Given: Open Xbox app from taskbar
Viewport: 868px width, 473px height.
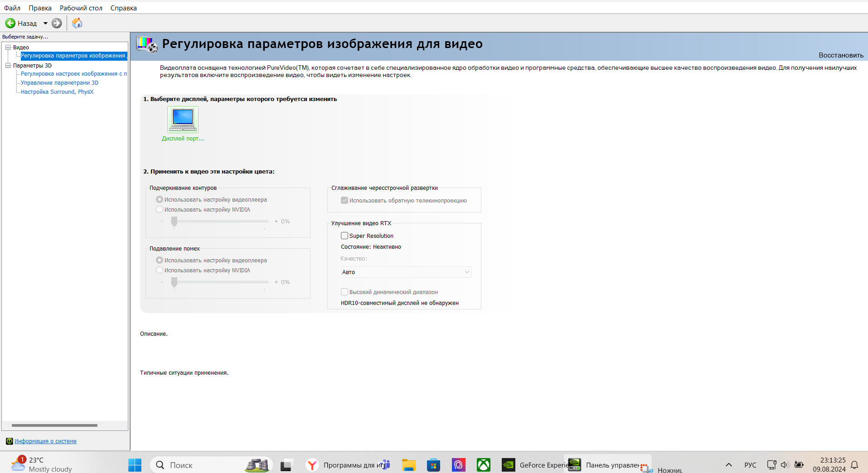Looking at the screenshot, I should pos(484,465).
